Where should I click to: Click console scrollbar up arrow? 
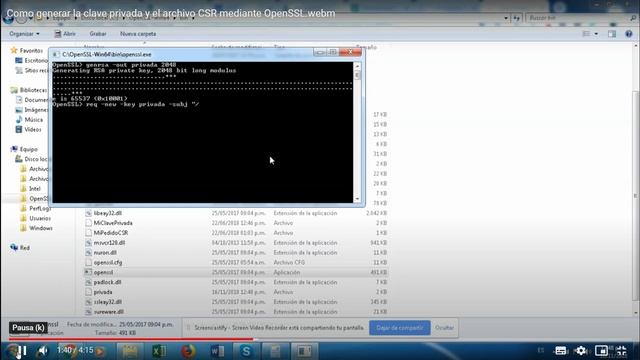[357, 66]
